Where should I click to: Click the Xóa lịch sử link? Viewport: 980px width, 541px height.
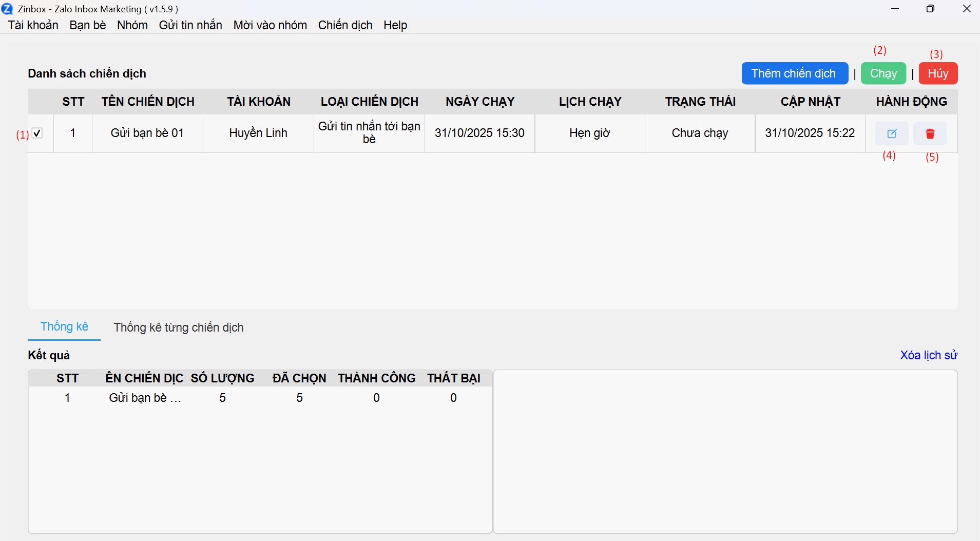click(928, 355)
